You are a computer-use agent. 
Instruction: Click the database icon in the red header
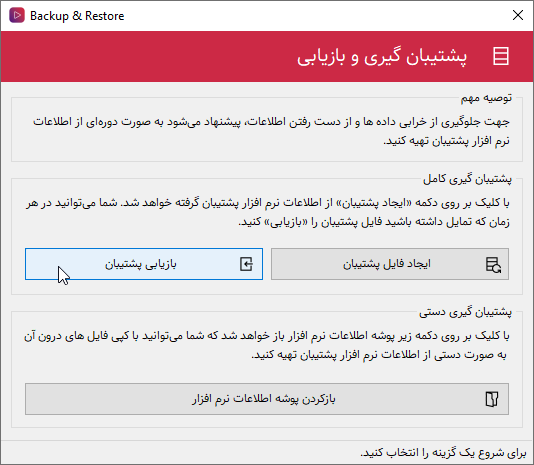(x=501, y=56)
